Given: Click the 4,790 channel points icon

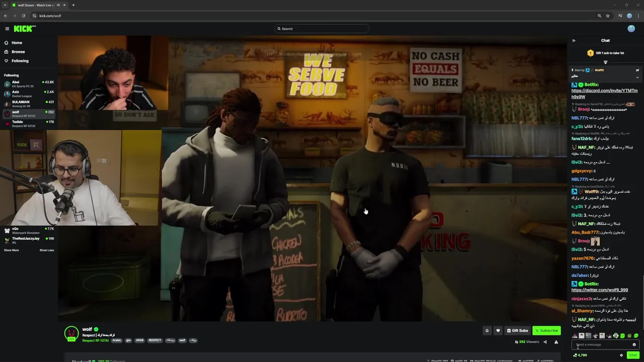Looking at the screenshot, I should click(575, 355).
